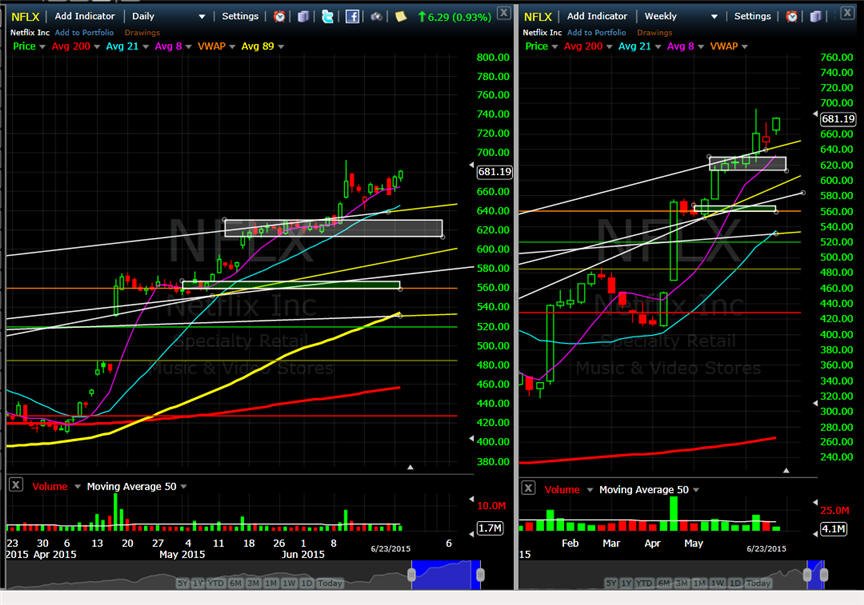Open Moving Average 50 dropdown in Daily chart

pos(183,487)
